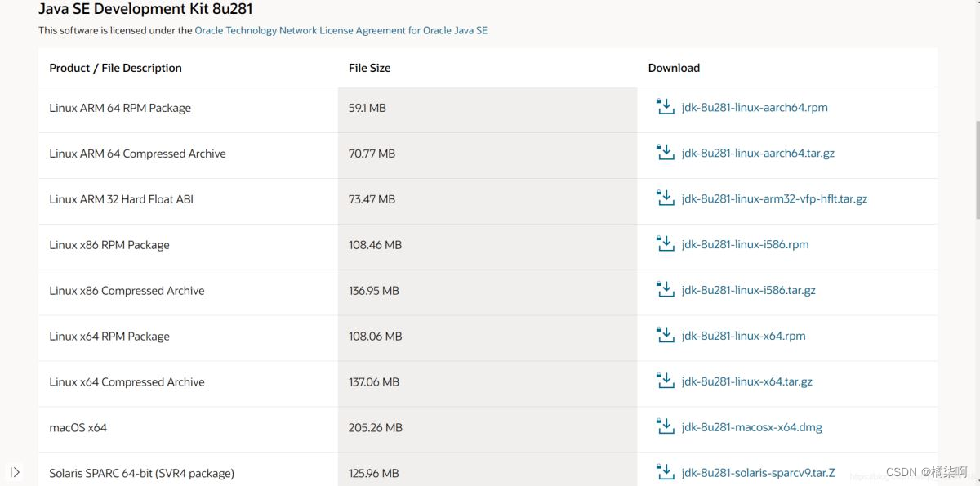Download jdk-8u281-linux-i586.tar.gz file link
The width and height of the screenshot is (980, 486).
748,291
